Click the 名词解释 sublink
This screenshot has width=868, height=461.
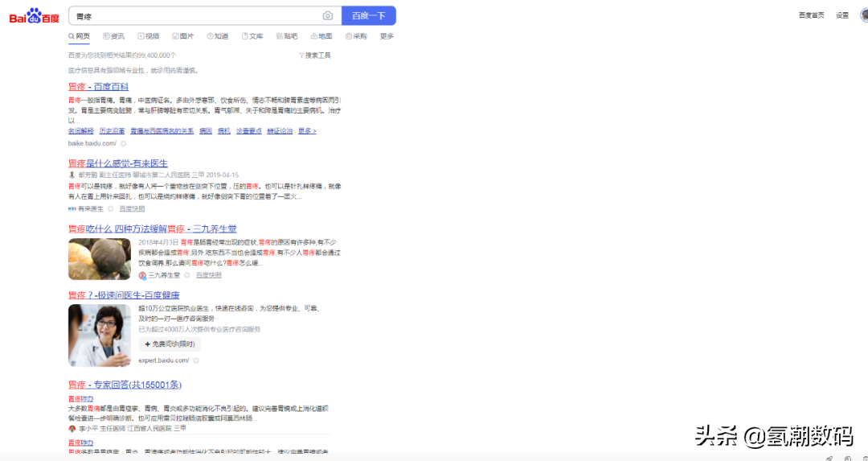81,131
